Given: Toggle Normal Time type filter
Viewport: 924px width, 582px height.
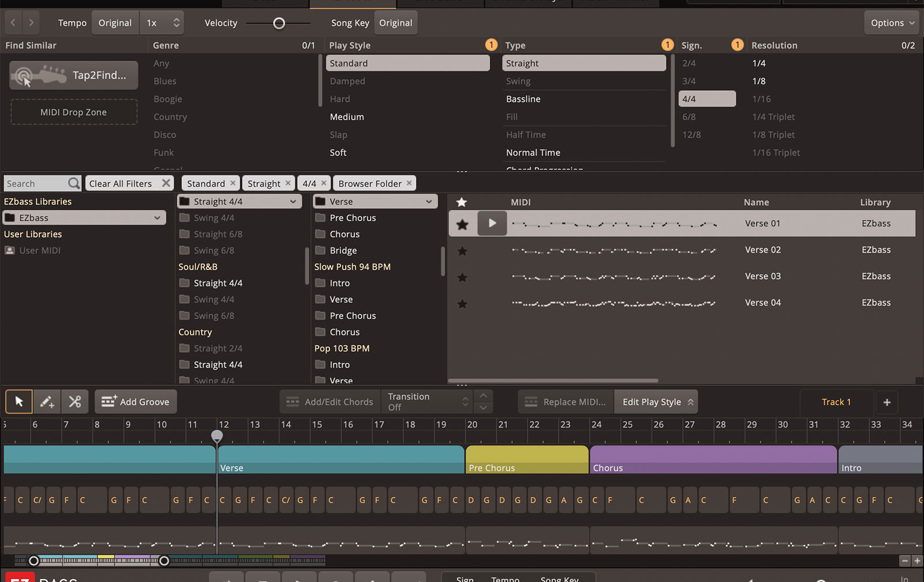Looking at the screenshot, I should (533, 153).
